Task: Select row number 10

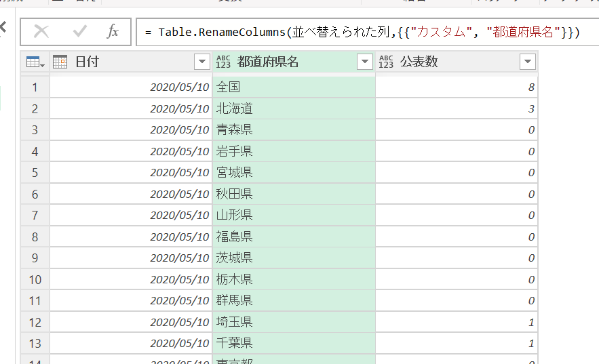Action: (x=35, y=280)
